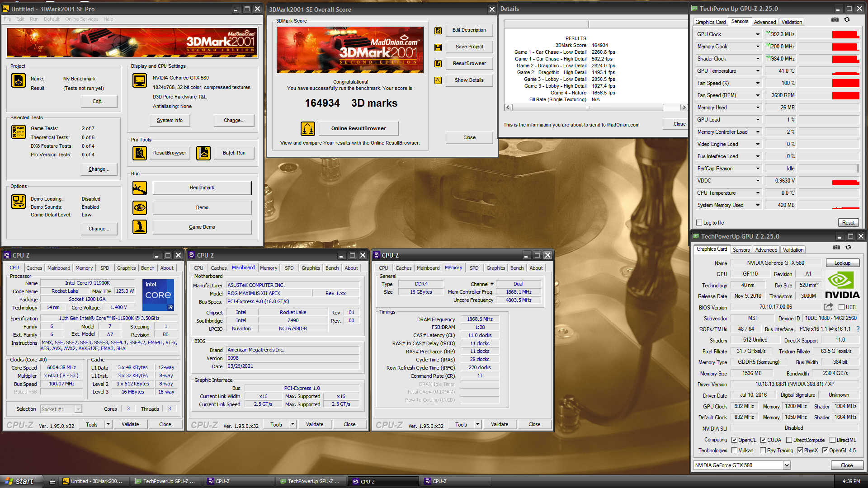Viewport: 868px width, 488px height.
Task: Open the VDDC sensor dropdown
Action: point(758,181)
